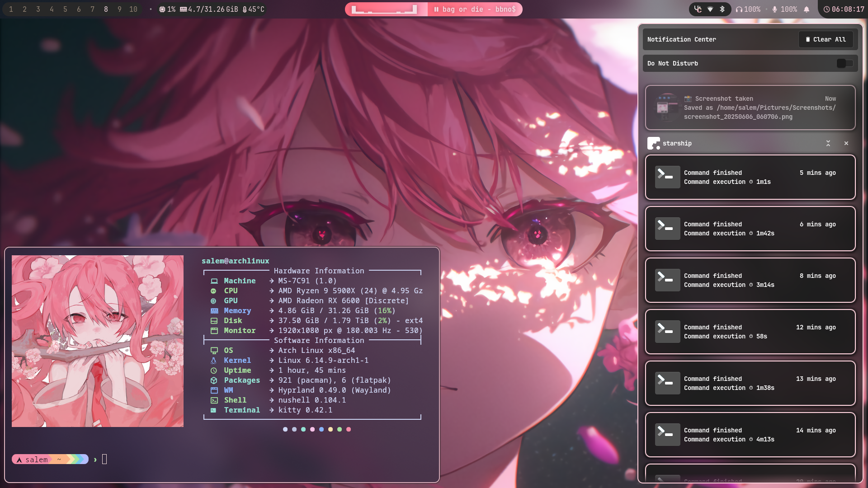This screenshot has width=868, height=488.
Task: Click the microphone '100%' level value
Action: [789, 9]
